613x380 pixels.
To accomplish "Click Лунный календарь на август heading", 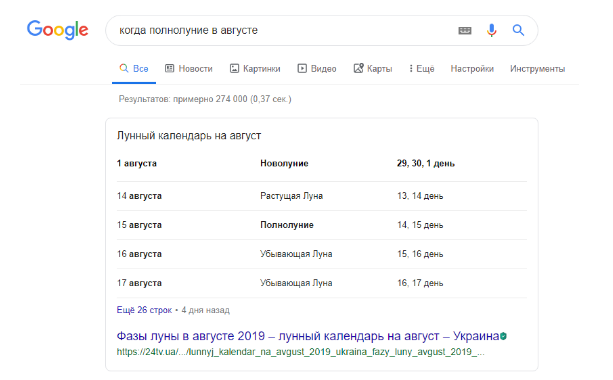I will [x=189, y=136].
